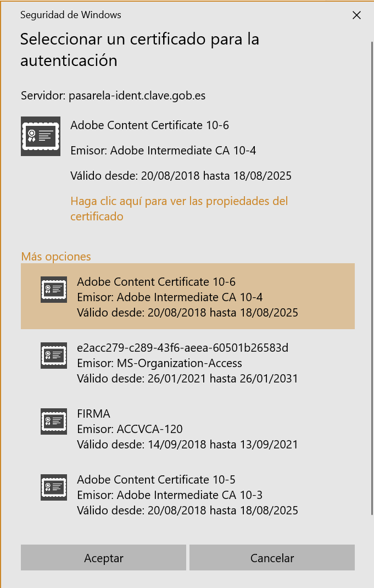Viewport: 374px width, 588px height.
Task: Click the large certificate icon at top
Action: [40, 136]
